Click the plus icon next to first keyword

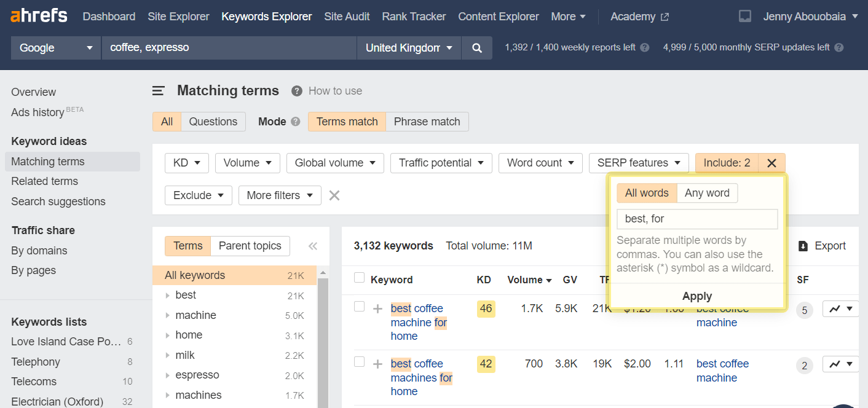click(377, 308)
